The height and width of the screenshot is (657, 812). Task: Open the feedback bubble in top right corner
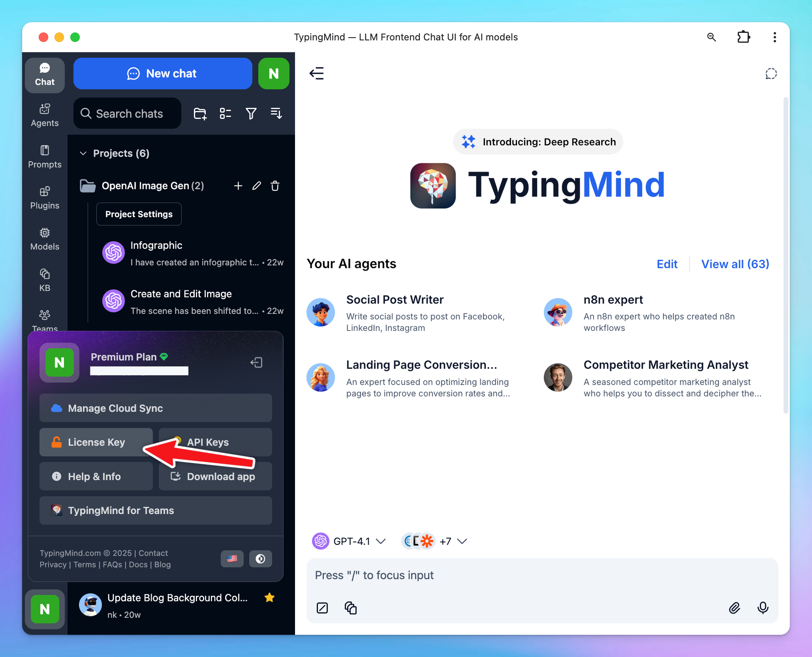pyautogui.click(x=770, y=73)
